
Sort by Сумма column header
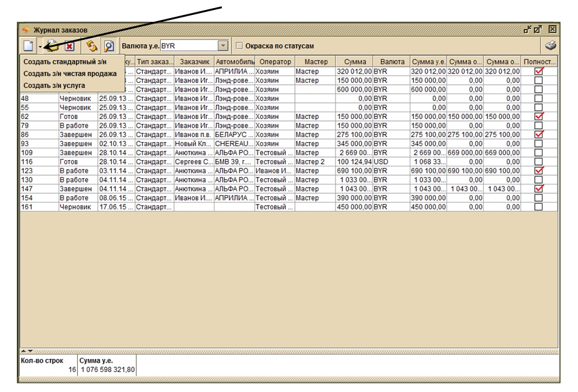(x=355, y=62)
